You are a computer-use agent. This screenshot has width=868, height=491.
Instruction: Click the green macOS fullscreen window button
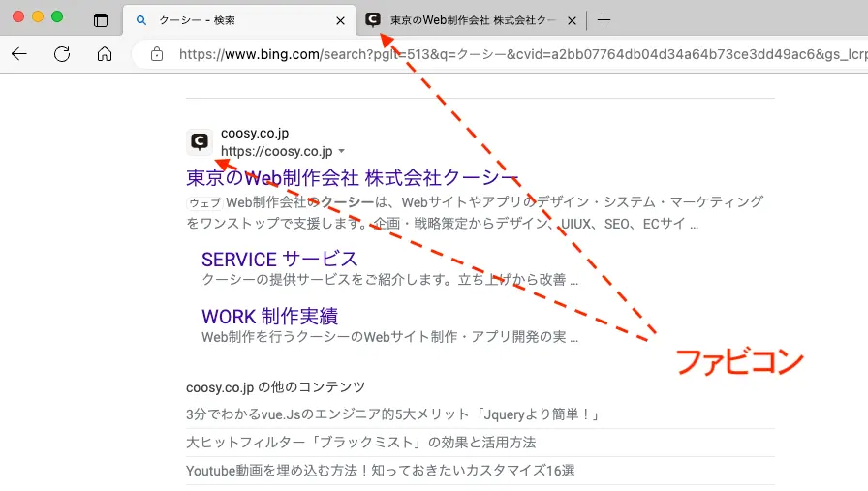tap(57, 16)
